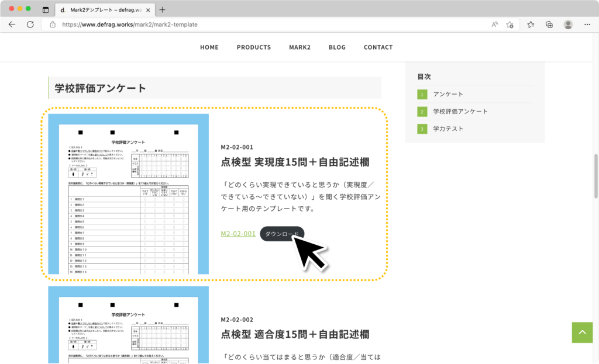Click the ダウンロード button for M2-02-001
This screenshot has width=599, height=364.
click(x=282, y=234)
